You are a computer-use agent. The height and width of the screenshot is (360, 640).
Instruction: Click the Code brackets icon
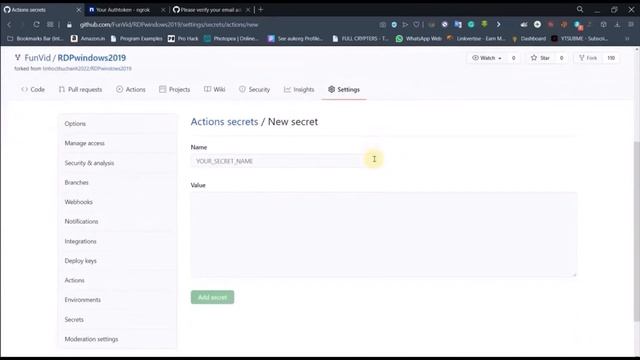pos(24,89)
